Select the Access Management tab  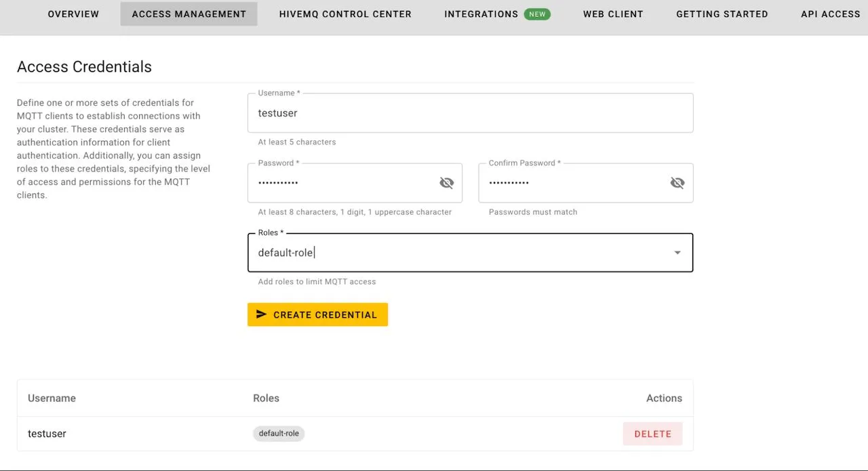(x=189, y=14)
